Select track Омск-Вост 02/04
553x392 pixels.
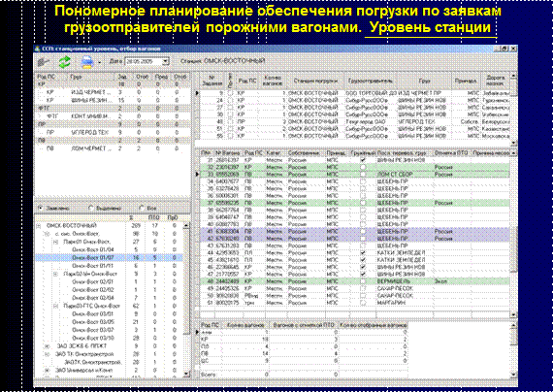tap(93, 298)
